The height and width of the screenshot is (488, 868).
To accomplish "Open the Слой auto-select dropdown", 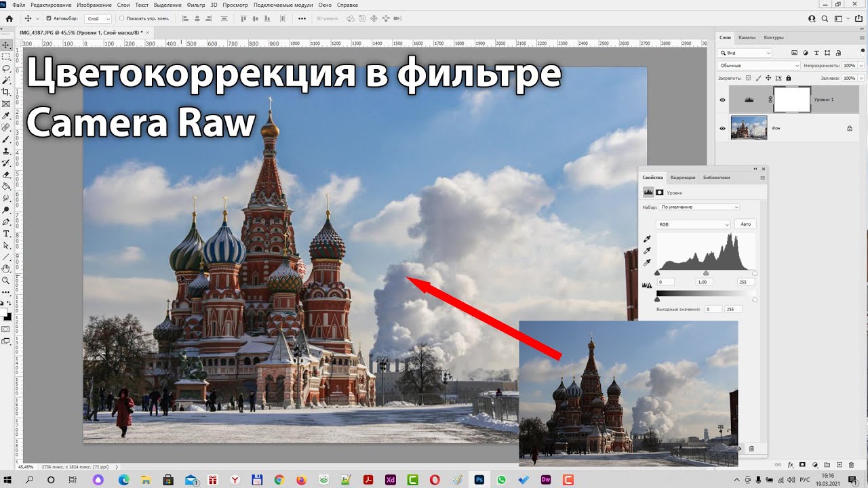I will tap(98, 19).
